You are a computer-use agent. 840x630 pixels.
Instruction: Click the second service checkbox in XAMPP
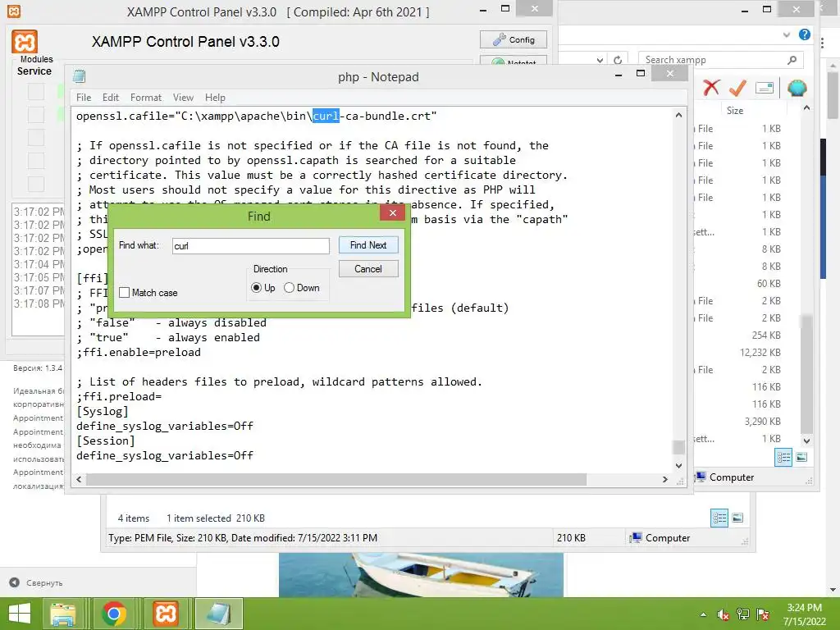pos(36,114)
